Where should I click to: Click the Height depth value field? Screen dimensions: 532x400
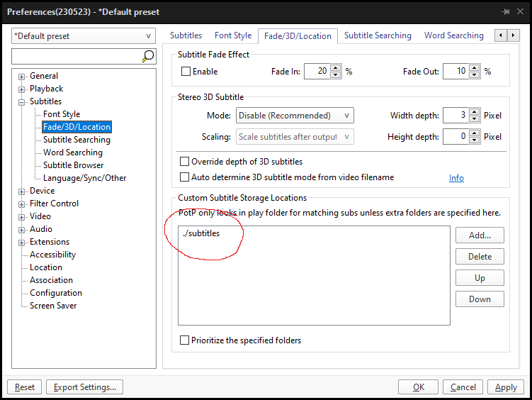tap(456, 136)
